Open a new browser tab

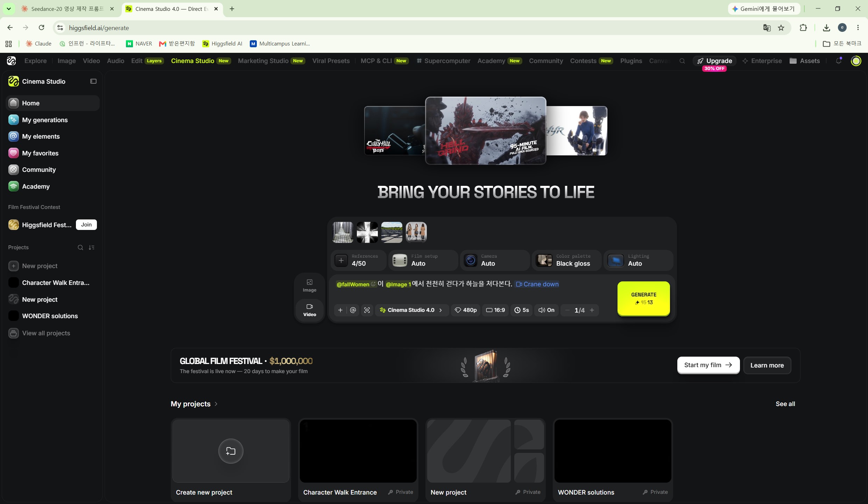(x=232, y=9)
